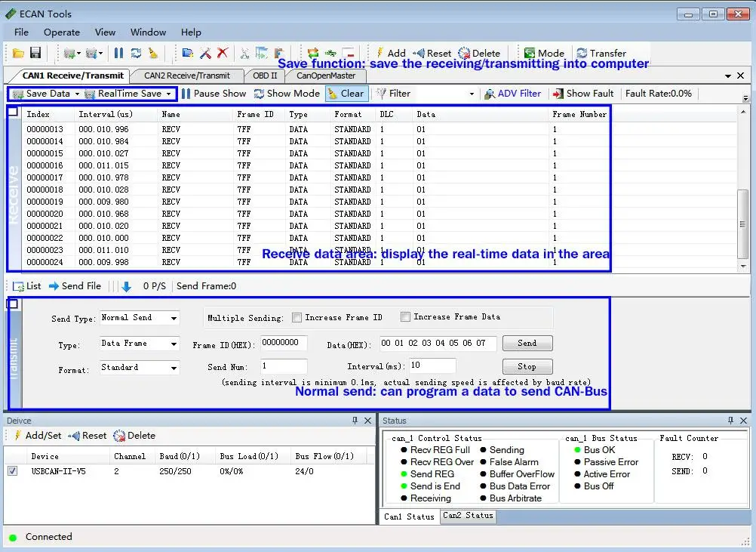Click the red X delete toolbar icon
This screenshot has height=552, width=756.
coord(223,53)
